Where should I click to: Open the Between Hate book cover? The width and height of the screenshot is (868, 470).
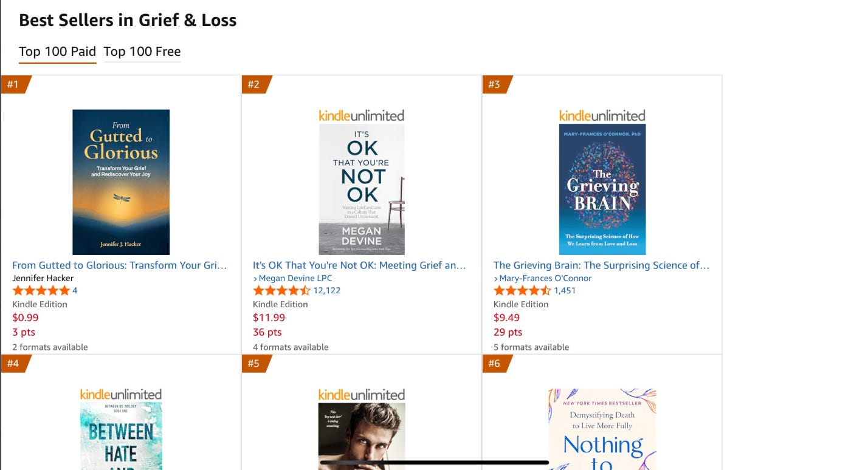pyautogui.click(x=120, y=437)
